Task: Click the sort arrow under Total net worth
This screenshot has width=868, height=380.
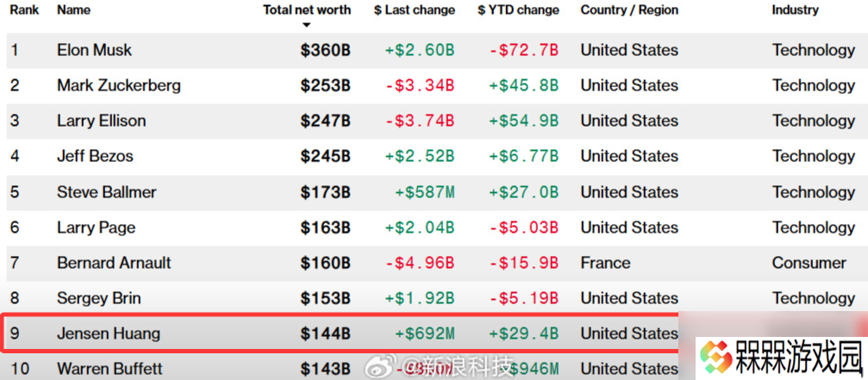Action: pos(307,25)
